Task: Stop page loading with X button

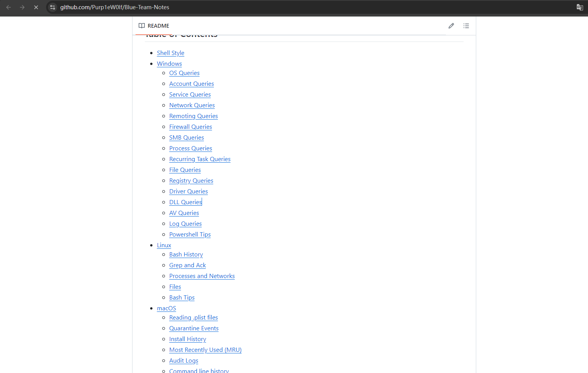Action: click(36, 7)
